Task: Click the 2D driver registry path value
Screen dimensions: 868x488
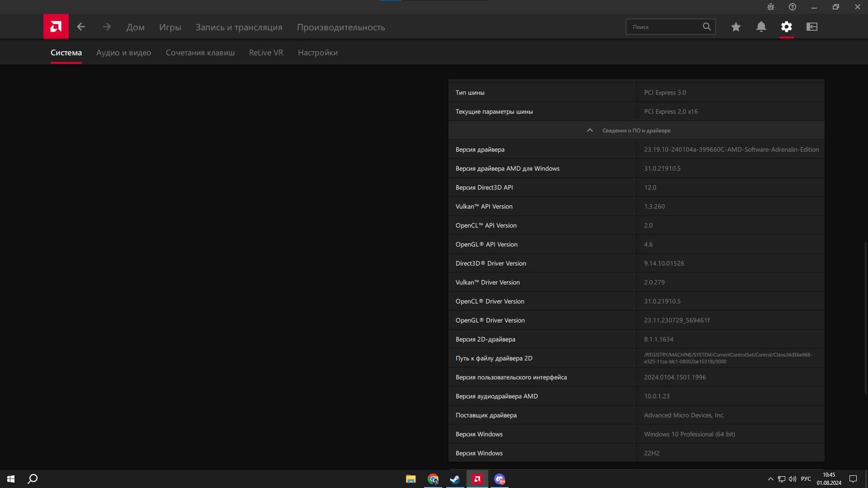Action: pyautogui.click(x=728, y=358)
